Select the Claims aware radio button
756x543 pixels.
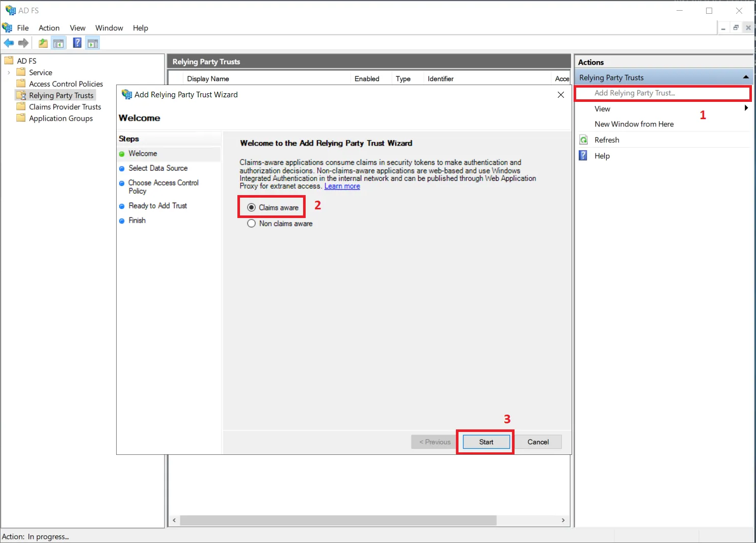tap(251, 207)
